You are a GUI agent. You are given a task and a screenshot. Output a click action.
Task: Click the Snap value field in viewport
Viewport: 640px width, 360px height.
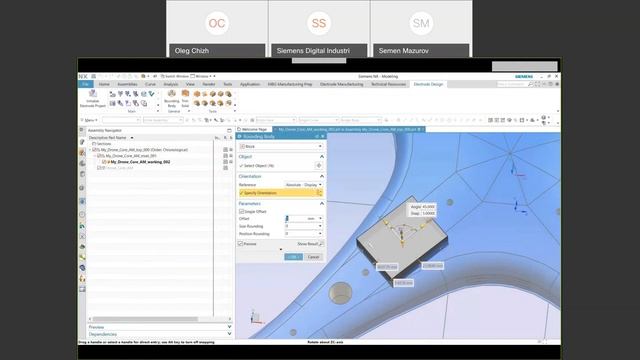point(429,213)
